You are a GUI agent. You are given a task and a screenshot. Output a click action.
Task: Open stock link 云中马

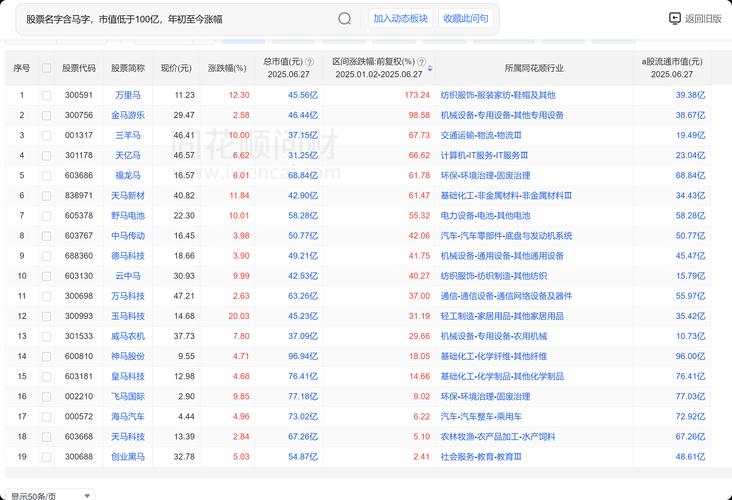128,276
